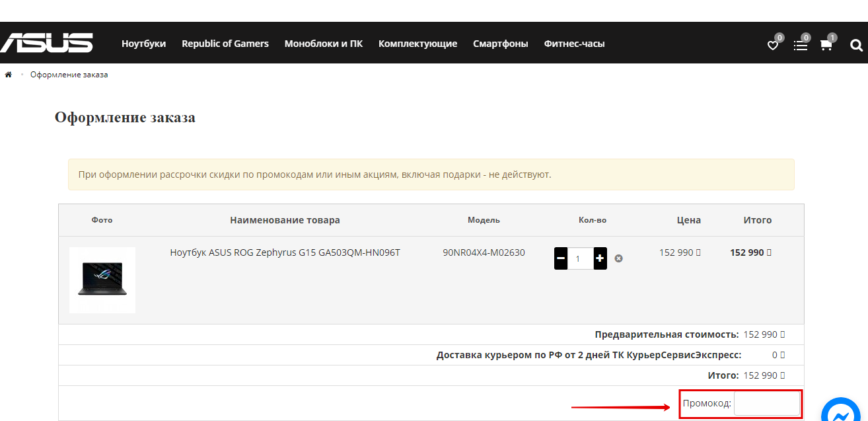Click the Кол-во column header
This screenshot has width=868, height=421.
point(593,220)
